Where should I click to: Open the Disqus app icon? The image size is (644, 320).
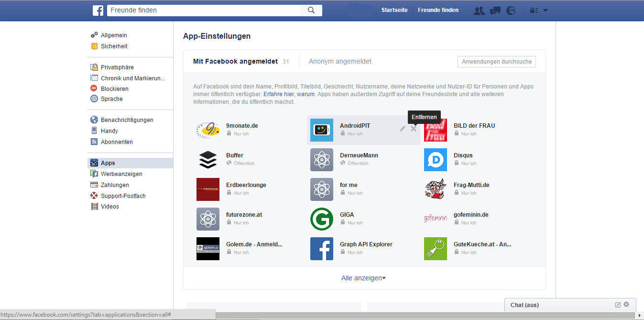coord(436,159)
